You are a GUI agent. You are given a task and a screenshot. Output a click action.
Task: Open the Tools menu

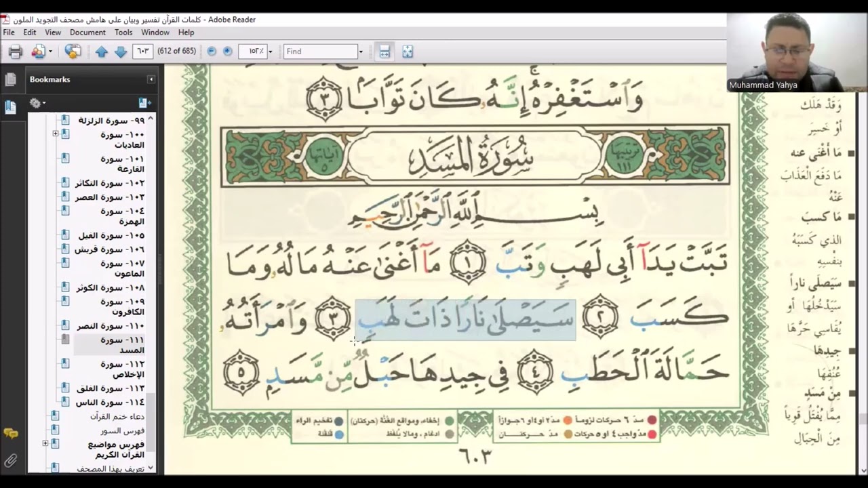(x=123, y=33)
